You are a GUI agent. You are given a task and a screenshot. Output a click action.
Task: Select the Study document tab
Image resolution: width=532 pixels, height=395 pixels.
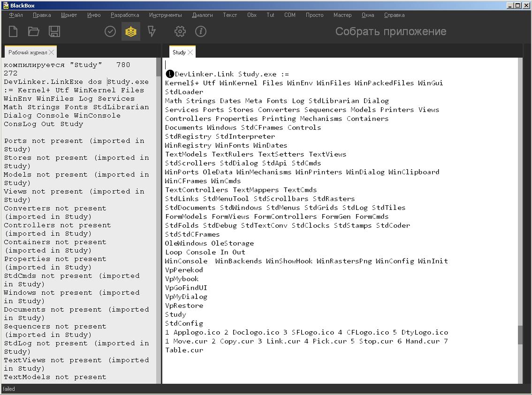coord(179,52)
